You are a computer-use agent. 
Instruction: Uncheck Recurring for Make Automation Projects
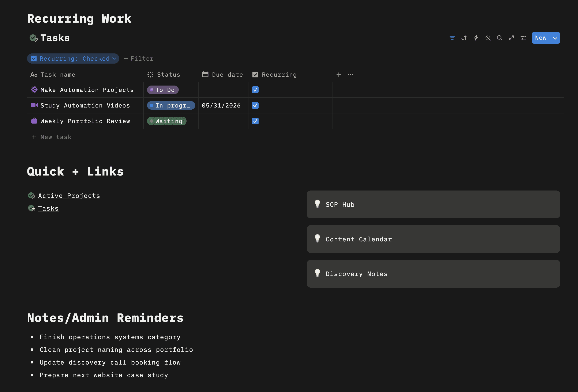pyautogui.click(x=255, y=90)
